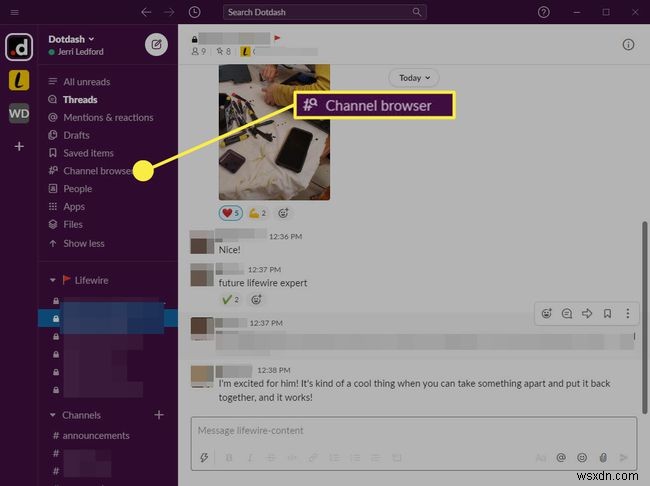Image resolution: width=650 pixels, height=486 pixels.
Task: Click the 12:36 PM timestamp
Action: tap(286, 236)
